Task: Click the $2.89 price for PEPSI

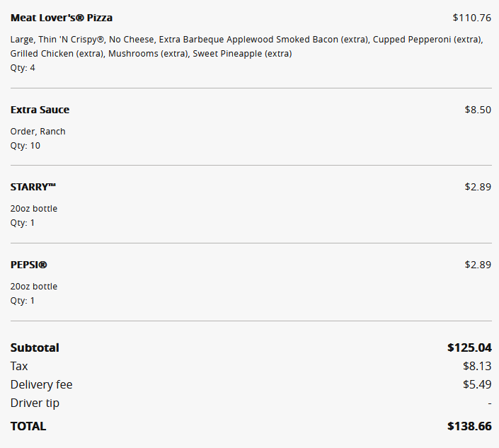Action: (478, 265)
